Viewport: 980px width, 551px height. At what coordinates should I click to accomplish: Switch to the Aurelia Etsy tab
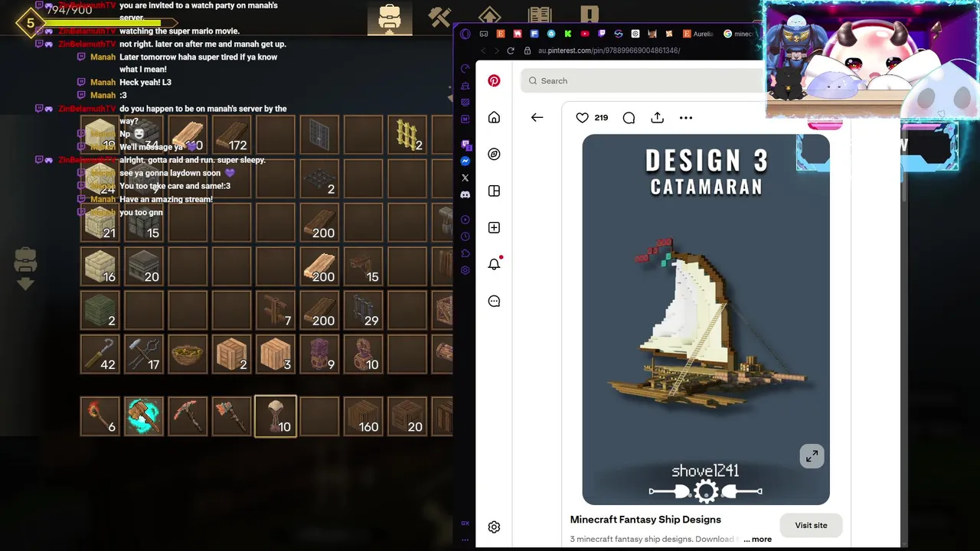[697, 34]
